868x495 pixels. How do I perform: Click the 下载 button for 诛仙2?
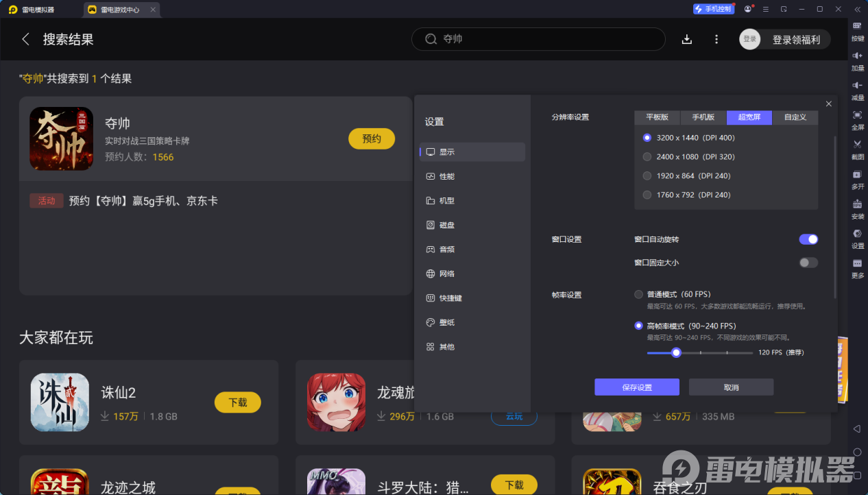click(238, 402)
